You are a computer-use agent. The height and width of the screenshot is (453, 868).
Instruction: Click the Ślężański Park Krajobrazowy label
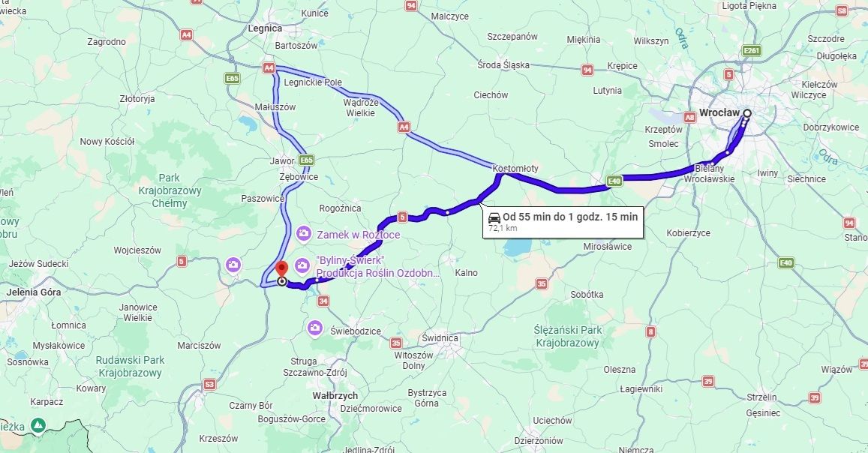pyautogui.click(x=567, y=336)
